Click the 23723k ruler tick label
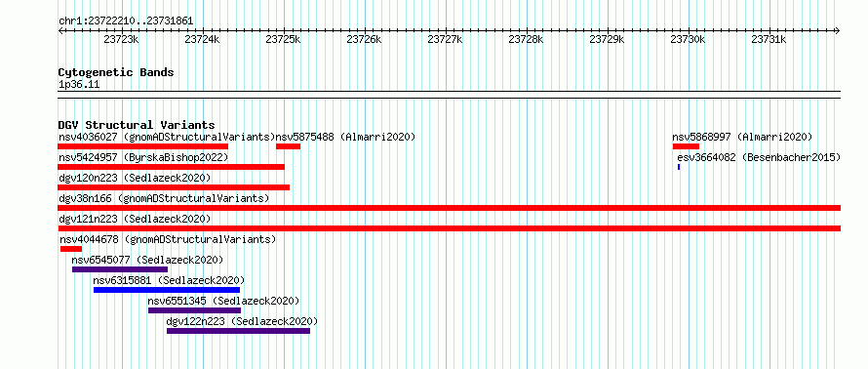The image size is (868, 369). 121,39
